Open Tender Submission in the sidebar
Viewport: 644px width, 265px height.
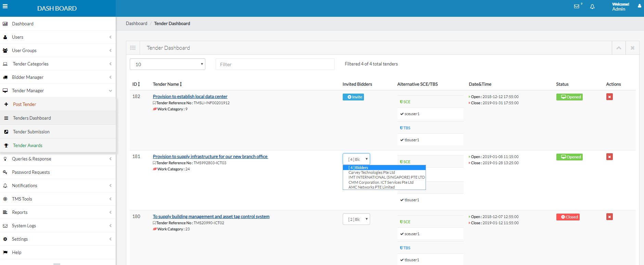coord(31,132)
